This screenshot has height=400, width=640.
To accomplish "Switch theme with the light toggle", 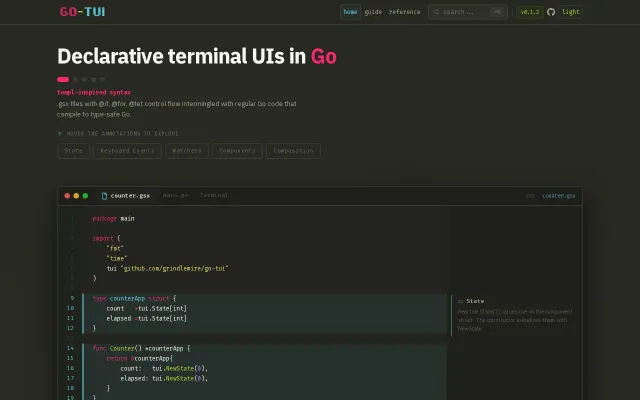I will pos(570,12).
